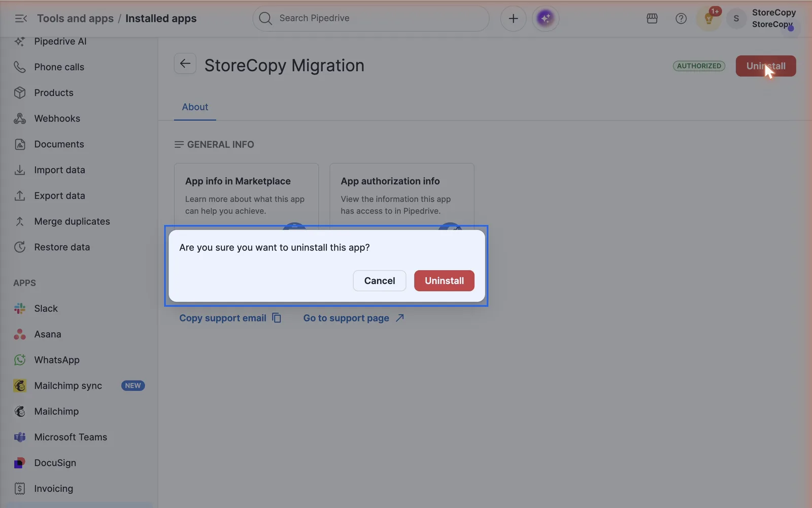Collapse the sidebar menu icon
This screenshot has height=508, width=812.
(x=21, y=18)
